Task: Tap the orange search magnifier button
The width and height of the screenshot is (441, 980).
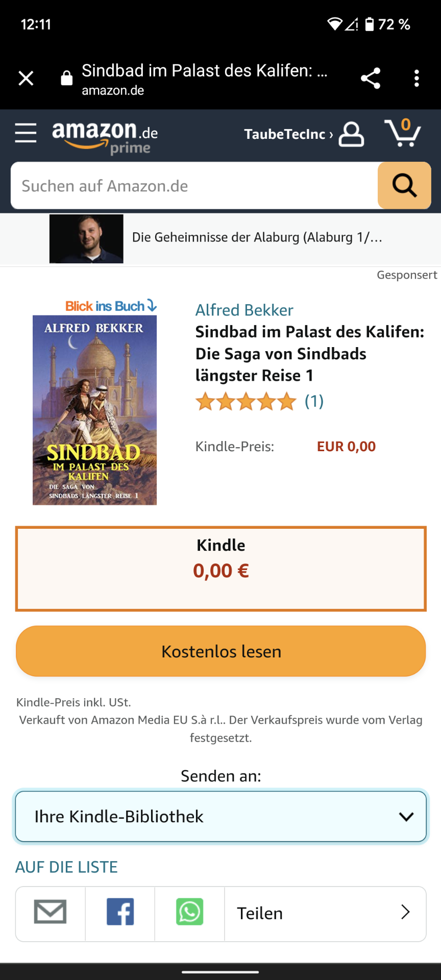Action: (x=404, y=185)
